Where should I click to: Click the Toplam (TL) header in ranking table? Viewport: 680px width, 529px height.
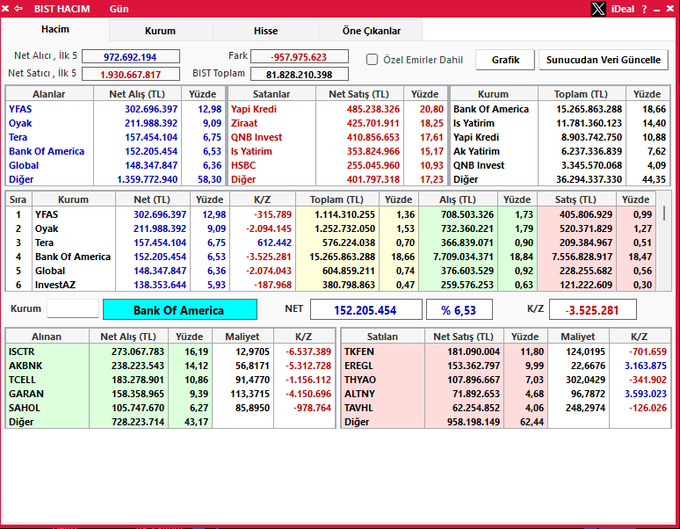pyautogui.click(x=337, y=199)
